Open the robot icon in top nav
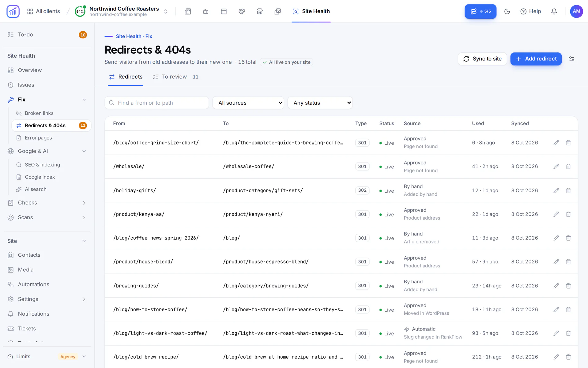 [206, 11]
